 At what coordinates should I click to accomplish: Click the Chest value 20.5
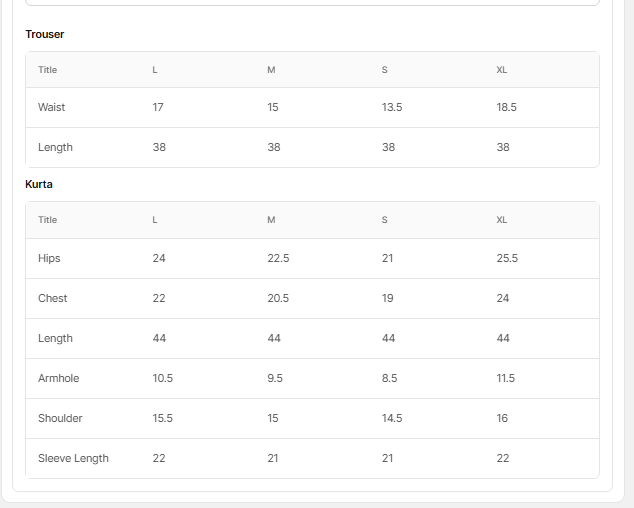278,298
